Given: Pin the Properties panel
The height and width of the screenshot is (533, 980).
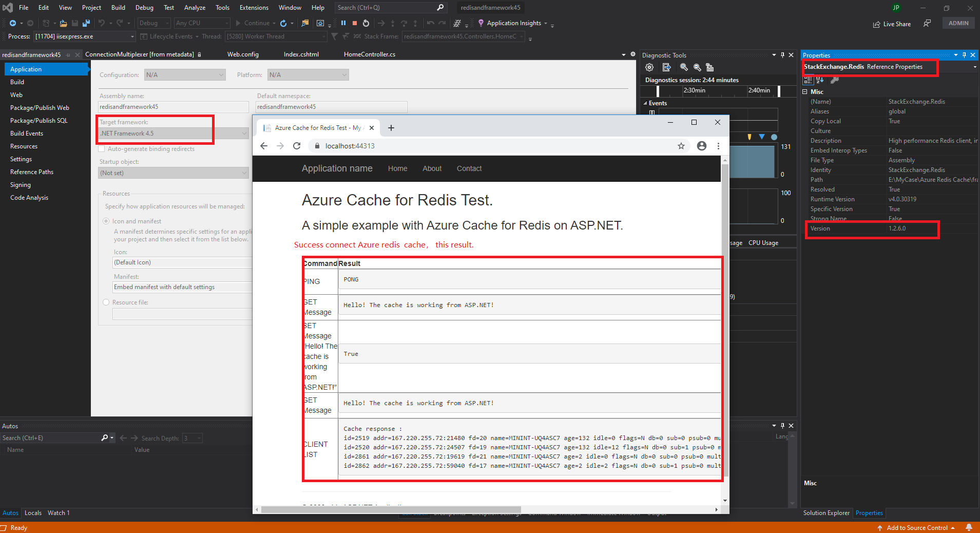Looking at the screenshot, I should coord(964,55).
